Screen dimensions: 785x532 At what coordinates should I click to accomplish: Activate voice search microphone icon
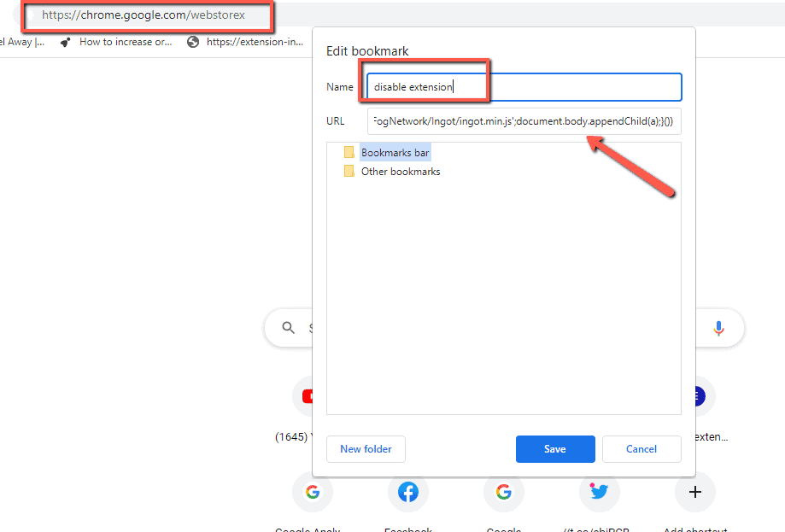coord(718,328)
